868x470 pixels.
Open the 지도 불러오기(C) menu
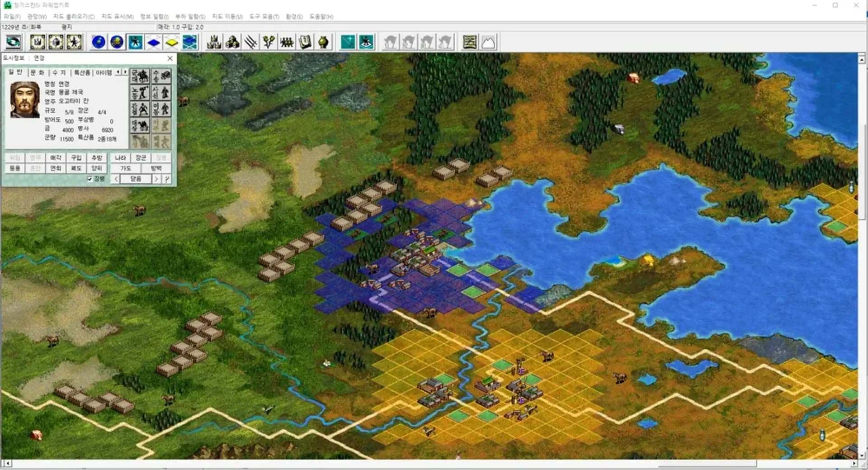[74, 17]
